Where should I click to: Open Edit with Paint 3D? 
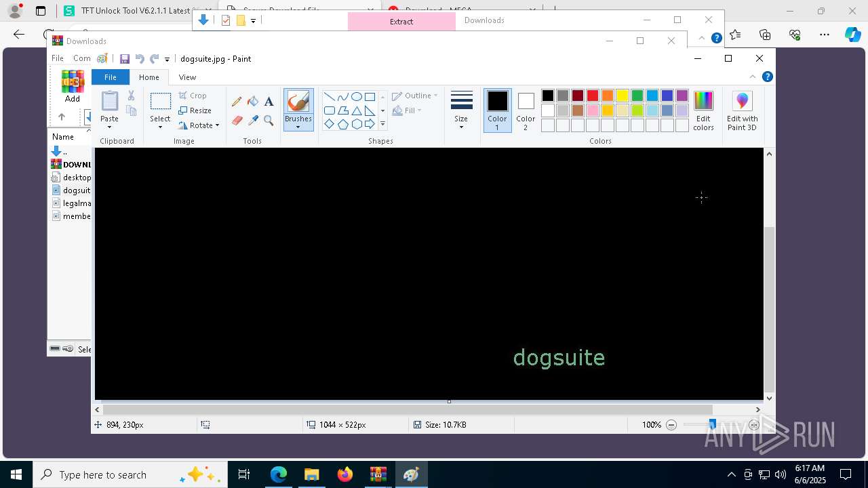pyautogui.click(x=743, y=110)
